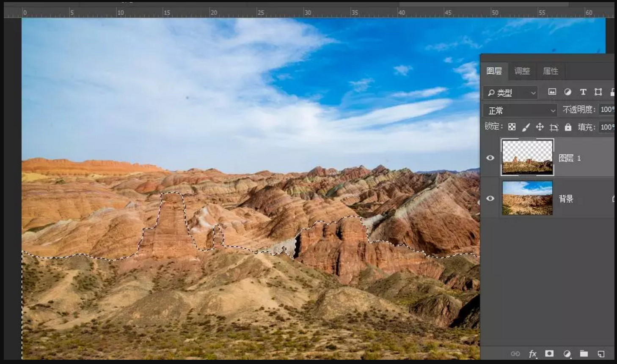Viewport: 617px width, 364px height.
Task: Switch to the 调整 tab
Action: (x=522, y=71)
